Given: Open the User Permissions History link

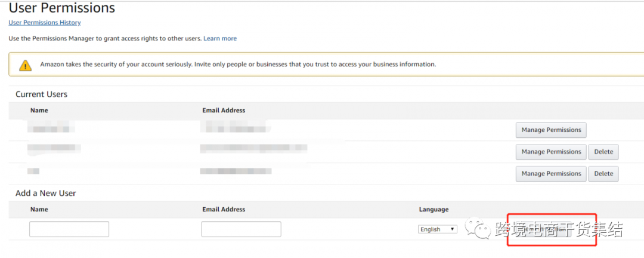Looking at the screenshot, I should pos(45,23).
